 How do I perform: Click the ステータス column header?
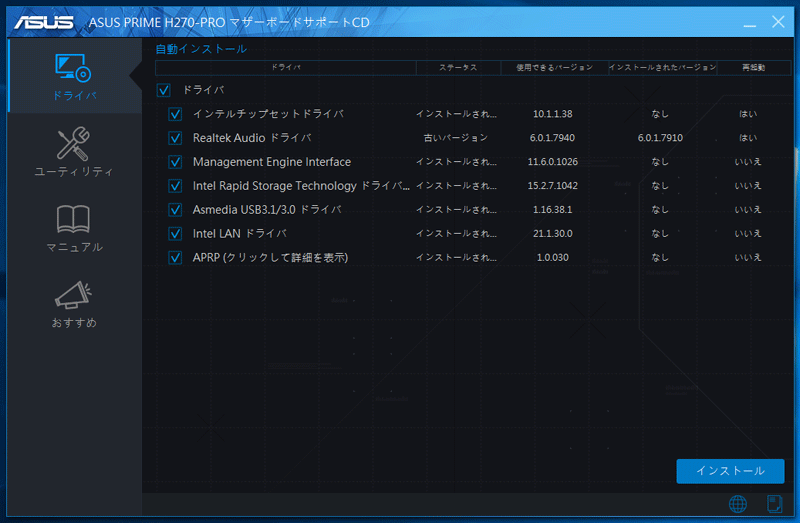pyautogui.click(x=458, y=67)
